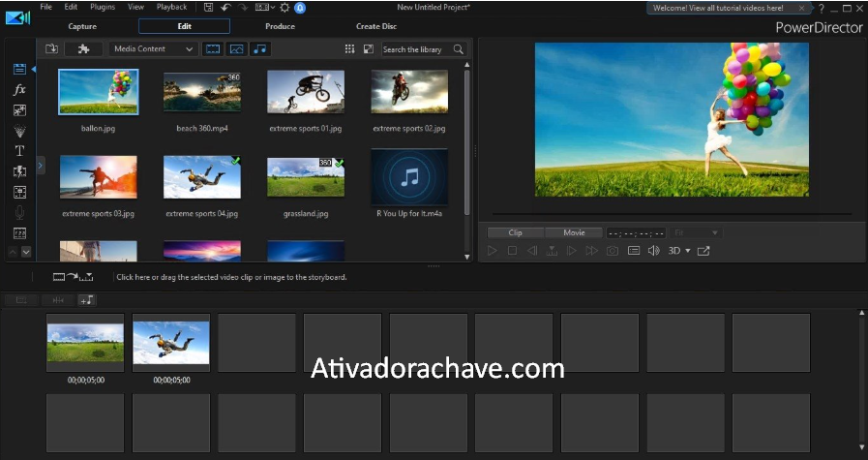Screen dimensions: 868x460
Task: Open preferences gear icon in top toolbar
Action: pyautogui.click(x=284, y=8)
